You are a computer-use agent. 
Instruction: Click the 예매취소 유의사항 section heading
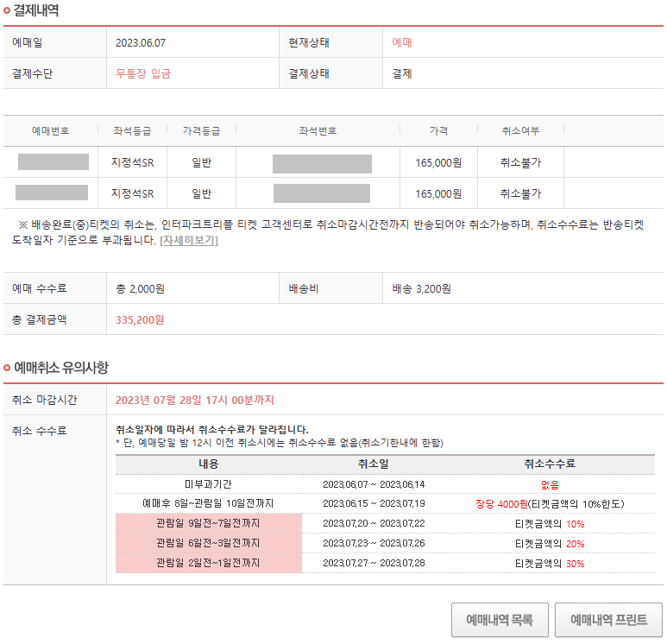pyautogui.click(x=61, y=368)
